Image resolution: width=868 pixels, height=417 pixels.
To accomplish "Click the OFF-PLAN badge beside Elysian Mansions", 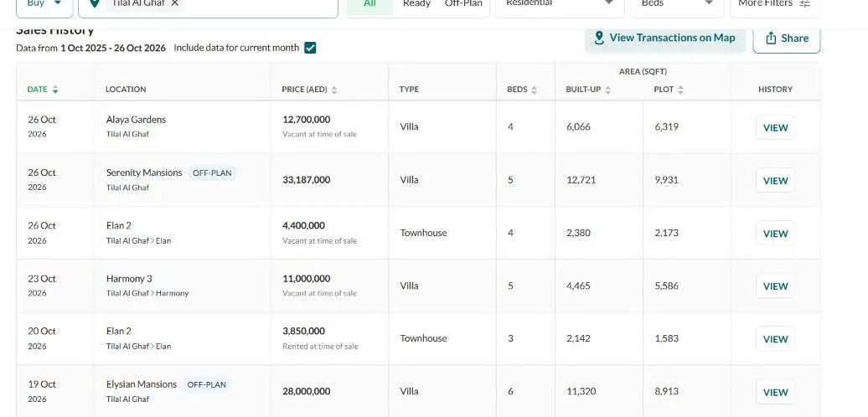I will click(206, 384).
